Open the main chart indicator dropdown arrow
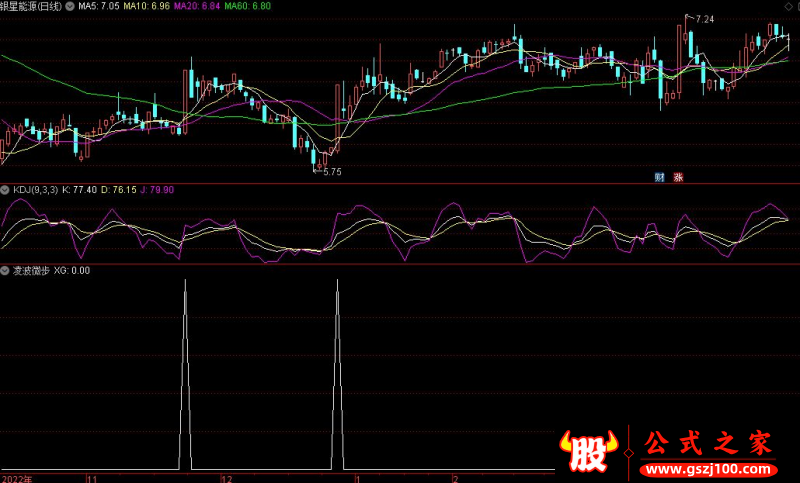 coord(68,6)
